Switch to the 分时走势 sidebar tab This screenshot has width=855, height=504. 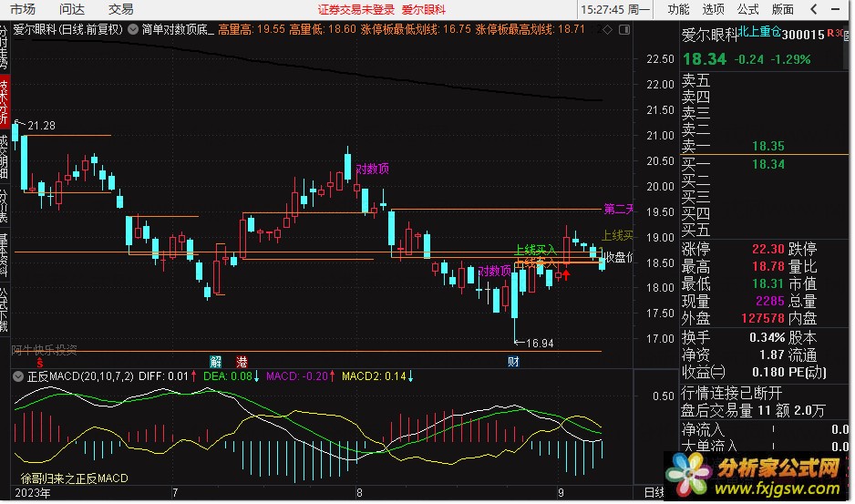5,46
